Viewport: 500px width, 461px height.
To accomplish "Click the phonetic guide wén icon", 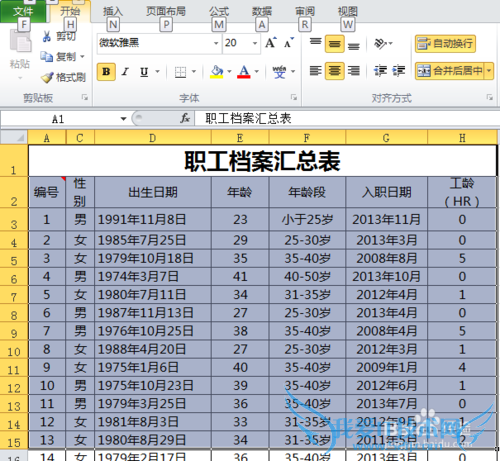I will click(279, 72).
